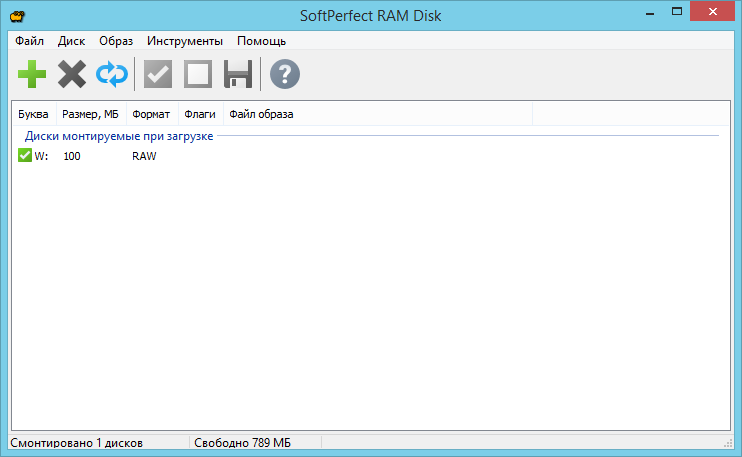This screenshot has width=742, height=457.
Task: Click the Файл образа column header
Action: pos(261,114)
